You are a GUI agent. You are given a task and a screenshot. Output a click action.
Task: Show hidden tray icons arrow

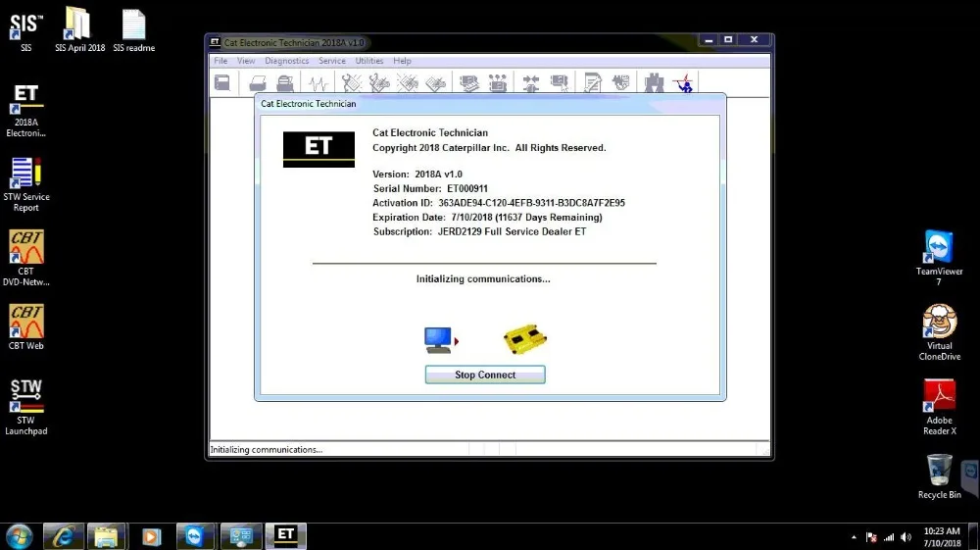coord(854,537)
